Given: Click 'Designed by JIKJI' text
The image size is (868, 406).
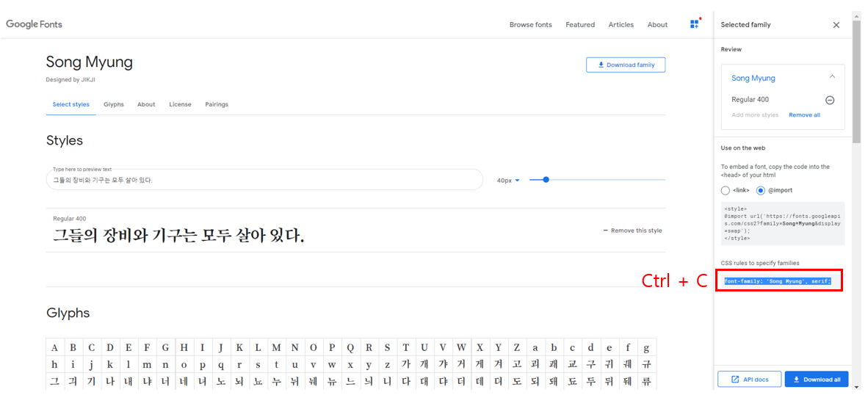Looking at the screenshot, I should [70, 79].
